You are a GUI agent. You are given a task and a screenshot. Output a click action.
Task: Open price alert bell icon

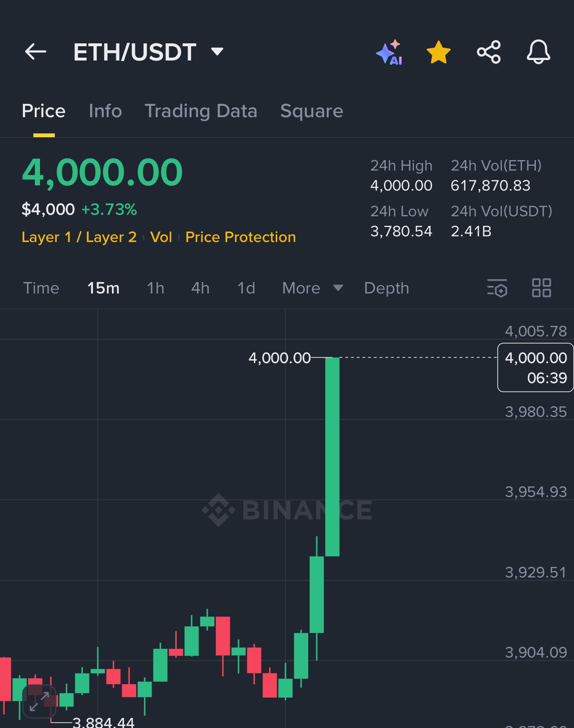pyautogui.click(x=538, y=52)
